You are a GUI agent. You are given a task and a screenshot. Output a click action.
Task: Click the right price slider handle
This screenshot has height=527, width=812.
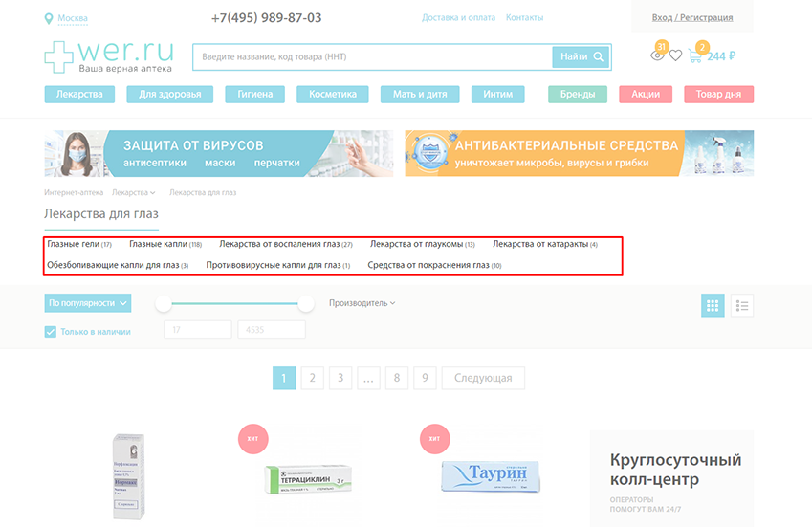point(306,304)
